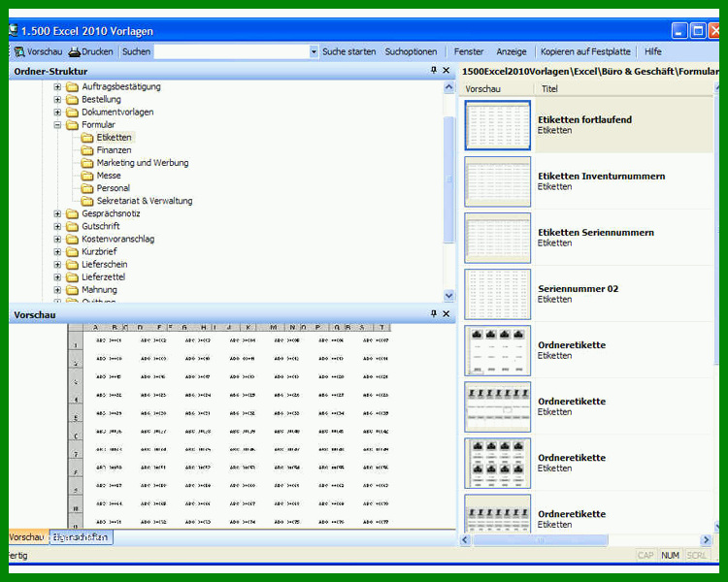
Task: Select the Personal folder icon
Action: (86, 188)
